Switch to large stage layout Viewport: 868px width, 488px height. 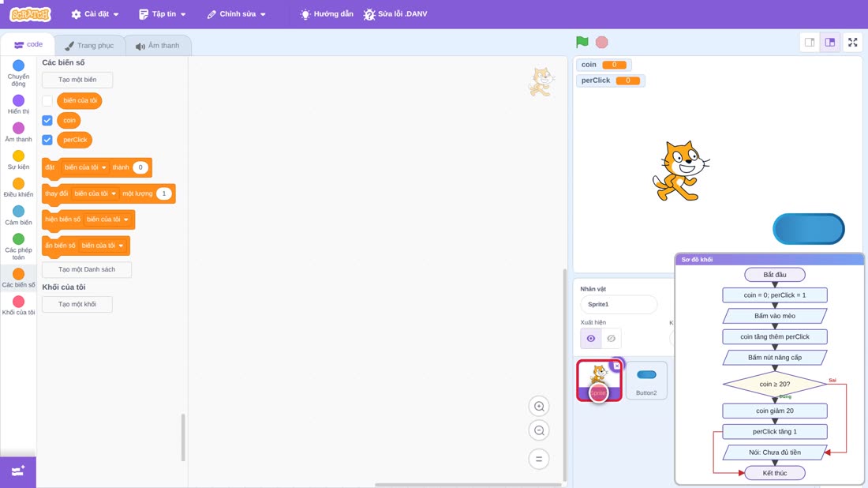click(x=830, y=42)
